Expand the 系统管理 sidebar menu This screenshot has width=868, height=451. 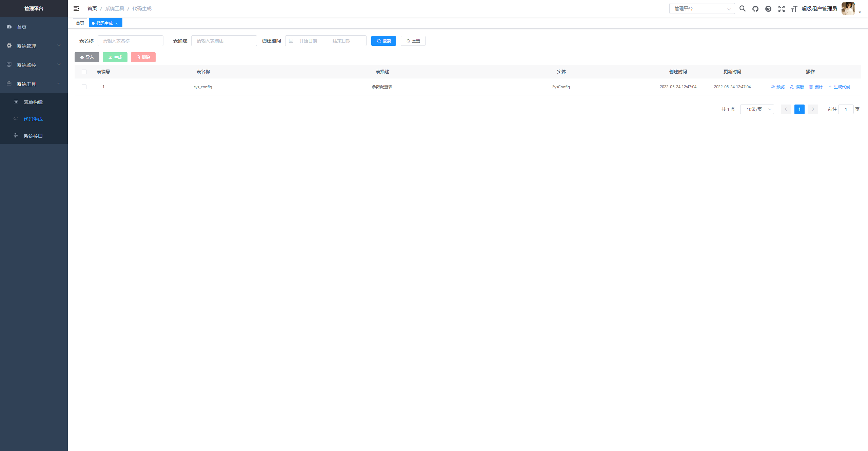[34, 46]
